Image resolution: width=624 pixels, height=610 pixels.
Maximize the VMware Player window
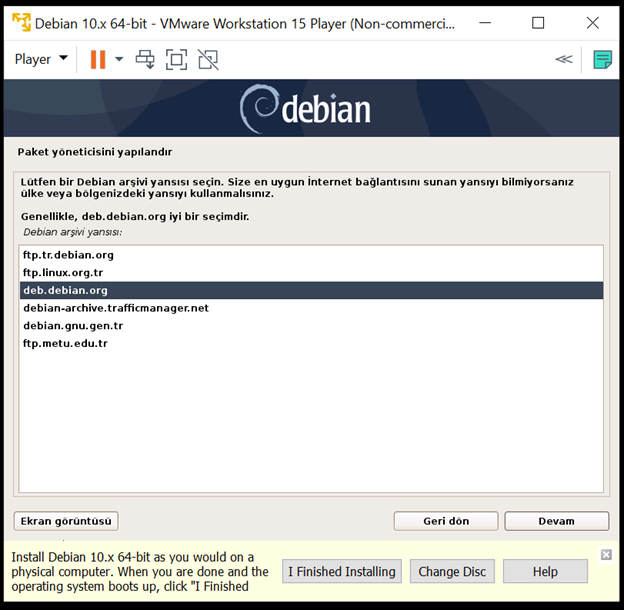click(x=538, y=23)
